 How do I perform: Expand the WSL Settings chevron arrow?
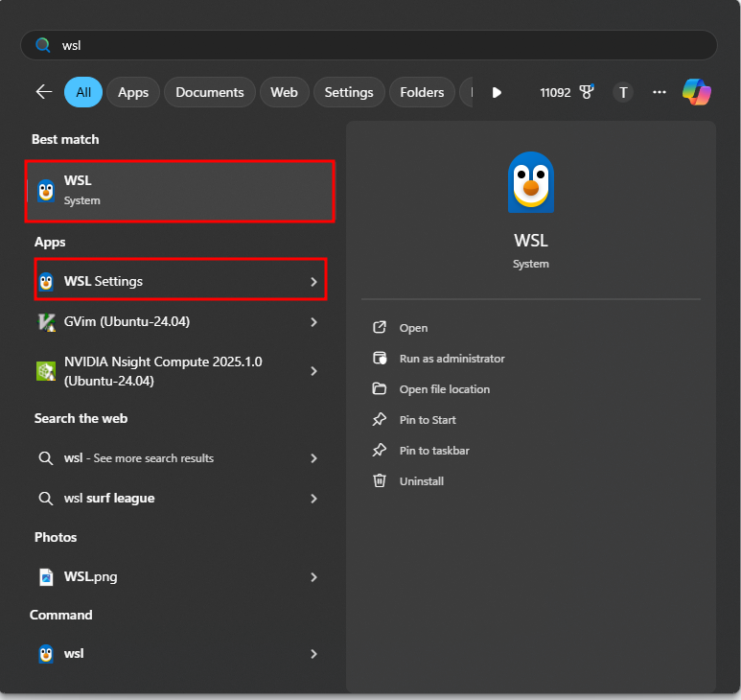pos(313,282)
